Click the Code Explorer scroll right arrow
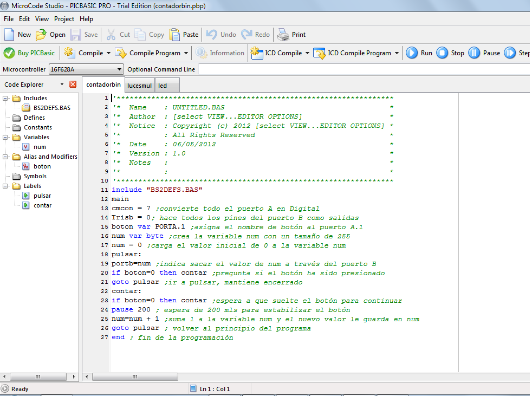 pos(74,376)
